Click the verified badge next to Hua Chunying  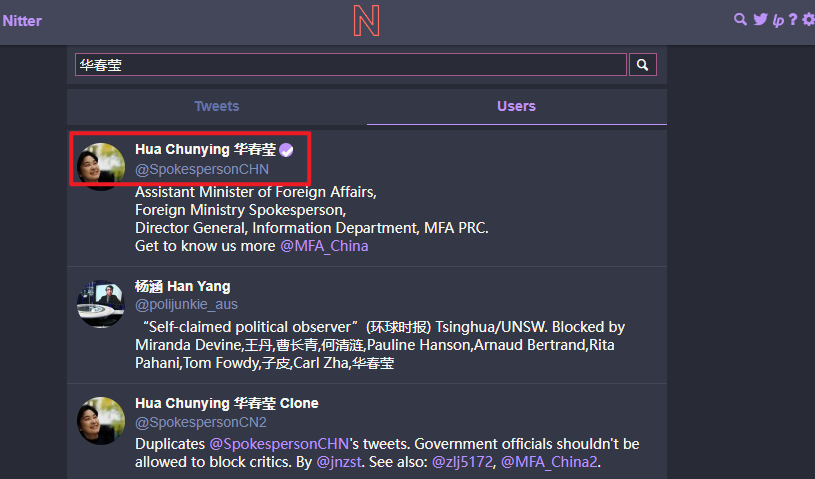click(286, 150)
